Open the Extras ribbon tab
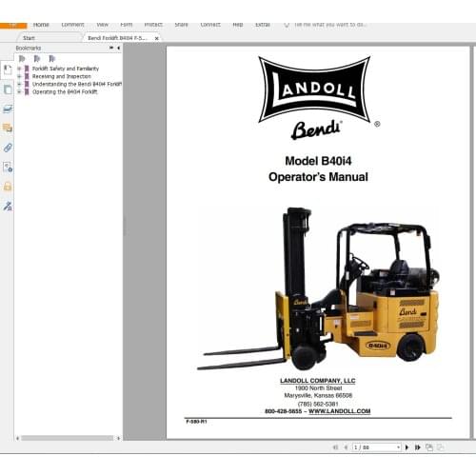The image size is (476, 476). (x=263, y=25)
